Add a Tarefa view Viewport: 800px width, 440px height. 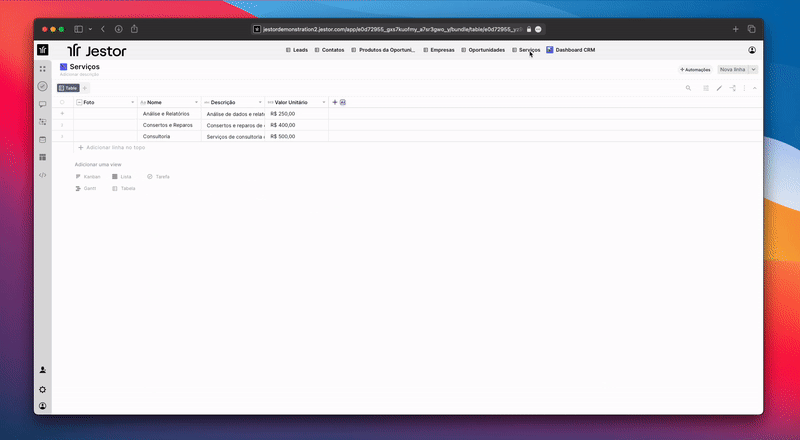tap(158, 177)
